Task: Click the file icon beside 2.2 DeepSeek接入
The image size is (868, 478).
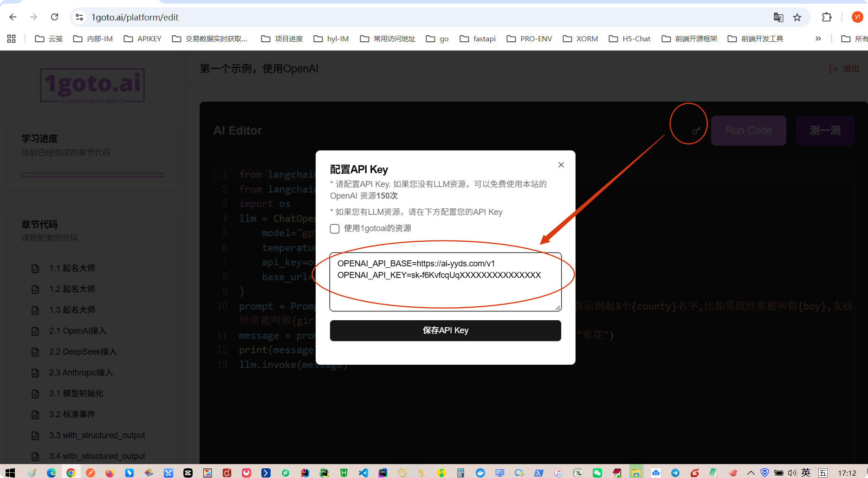Action: 35,352
